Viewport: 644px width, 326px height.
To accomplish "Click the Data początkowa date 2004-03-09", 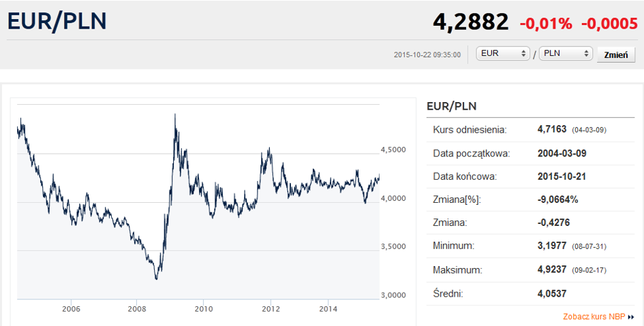I will 562,152.
